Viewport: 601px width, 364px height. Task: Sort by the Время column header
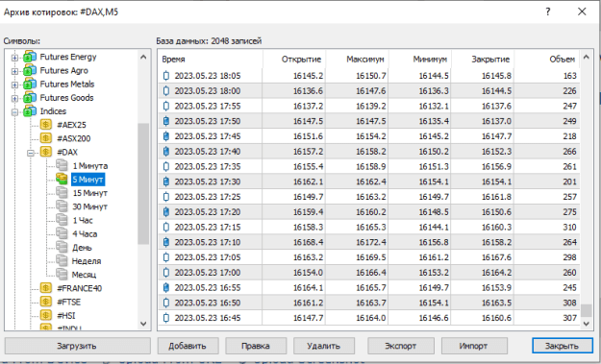[x=210, y=60]
